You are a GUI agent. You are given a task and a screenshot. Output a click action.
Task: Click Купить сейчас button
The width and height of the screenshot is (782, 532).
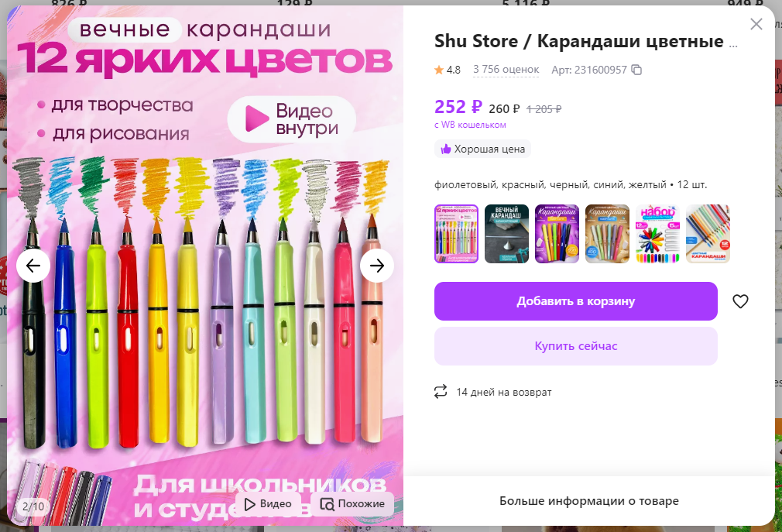[x=575, y=346]
